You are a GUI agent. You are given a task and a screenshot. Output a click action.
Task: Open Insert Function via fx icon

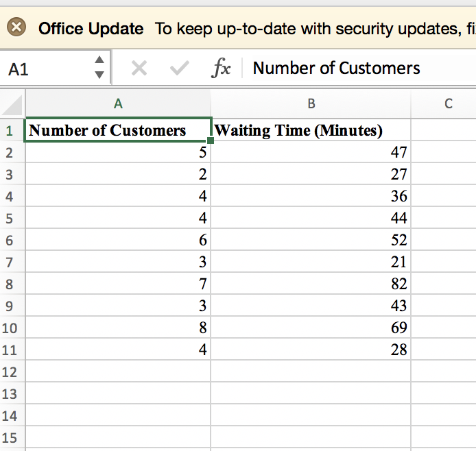pyautogui.click(x=221, y=68)
